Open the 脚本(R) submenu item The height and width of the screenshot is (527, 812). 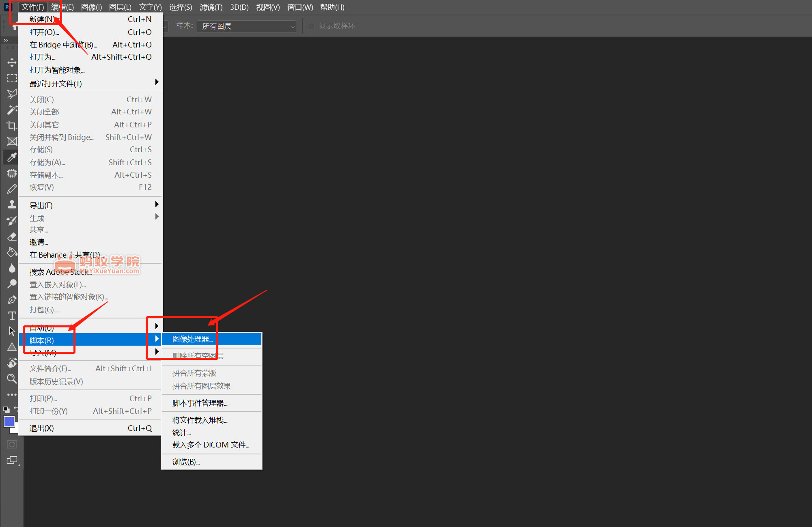click(91, 340)
